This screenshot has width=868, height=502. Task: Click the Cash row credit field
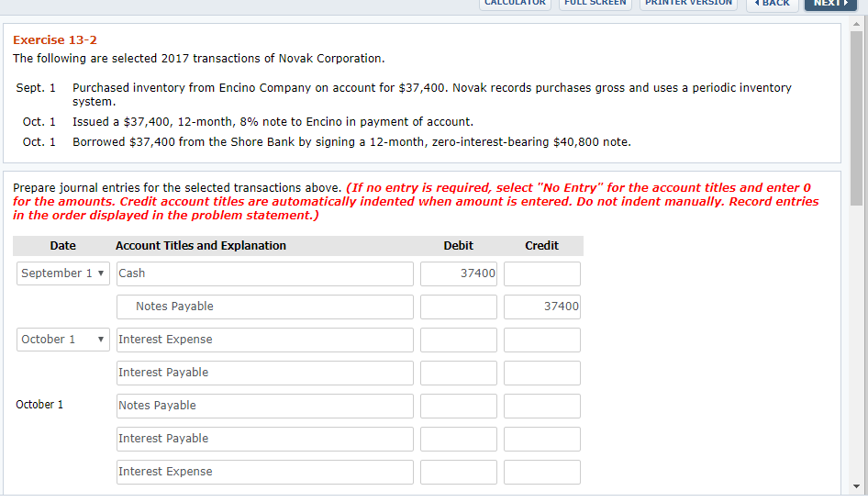tap(542, 273)
